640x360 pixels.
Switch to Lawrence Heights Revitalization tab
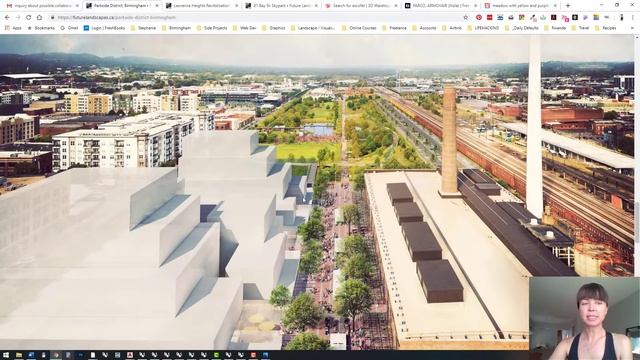(202, 6)
